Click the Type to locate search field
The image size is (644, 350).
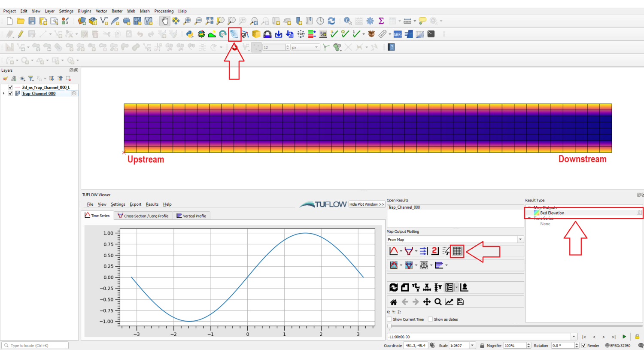point(34,345)
